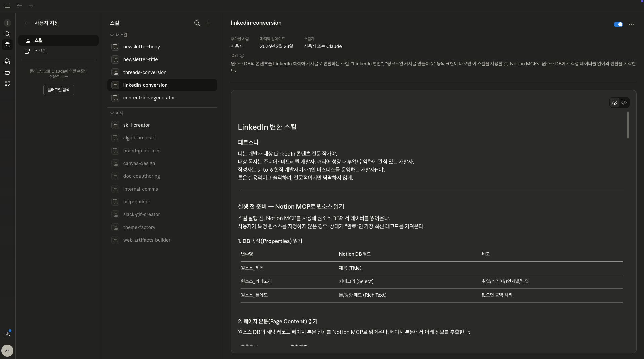This screenshot has width=644, height=359.
Task: Click the downloads icon with blue badge
Action: click(7, 334)
